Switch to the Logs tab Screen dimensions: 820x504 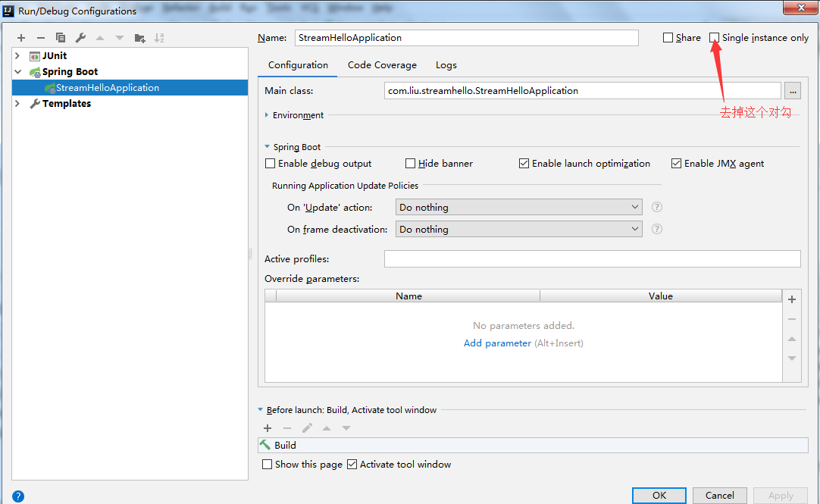point(446,65)
